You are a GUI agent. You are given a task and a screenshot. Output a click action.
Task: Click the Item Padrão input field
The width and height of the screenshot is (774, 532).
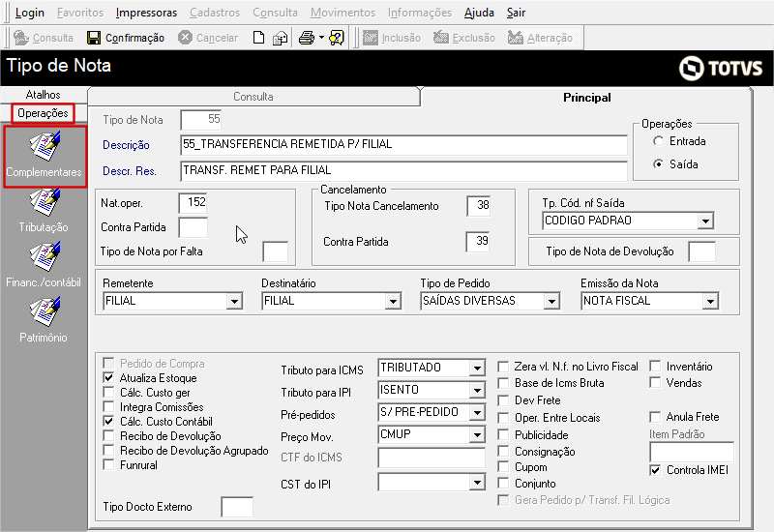coord(691,452)
